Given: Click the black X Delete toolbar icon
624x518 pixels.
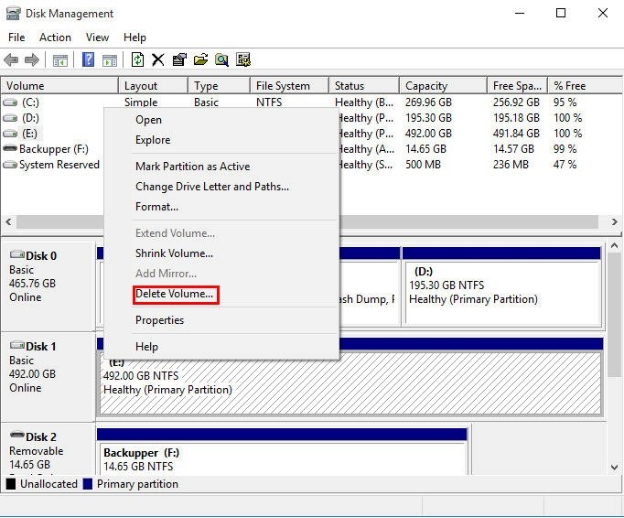Looking at the screenshot, I should [158, 60].
